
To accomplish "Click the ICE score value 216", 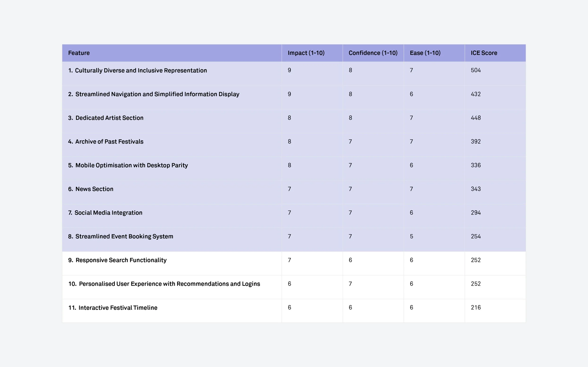I will click(x=476, y=308).
